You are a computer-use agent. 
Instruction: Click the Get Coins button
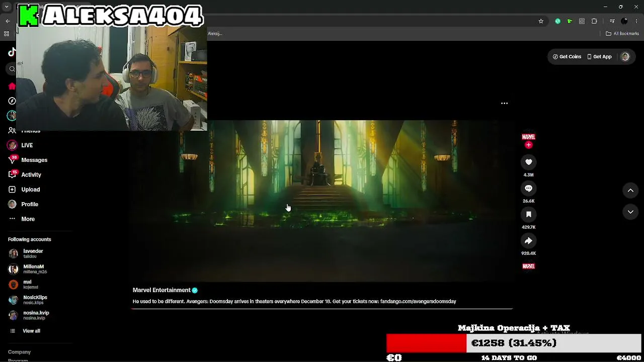point(567,57)
